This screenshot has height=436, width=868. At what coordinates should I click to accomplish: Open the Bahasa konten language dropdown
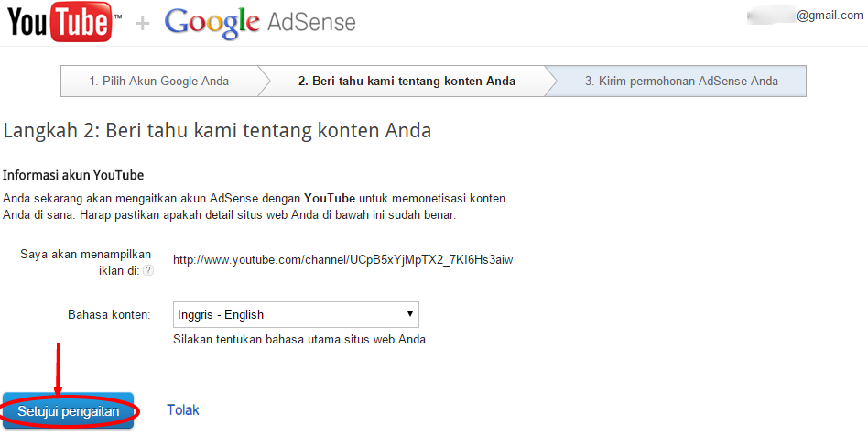296,314
